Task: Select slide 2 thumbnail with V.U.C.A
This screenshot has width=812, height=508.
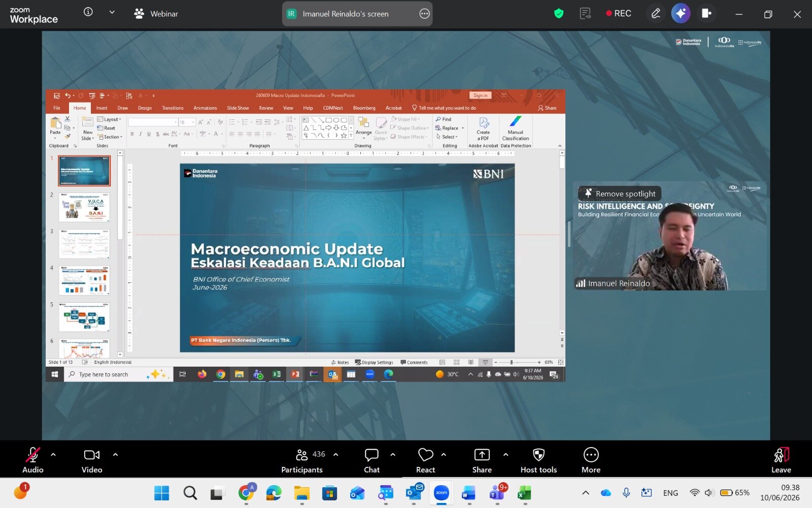Action: tap(84, 207)
